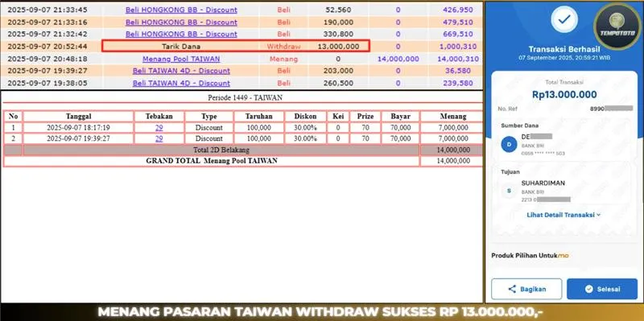Click the Tanggal column header
The image size is (644, 321).
(x=78, y=117)
